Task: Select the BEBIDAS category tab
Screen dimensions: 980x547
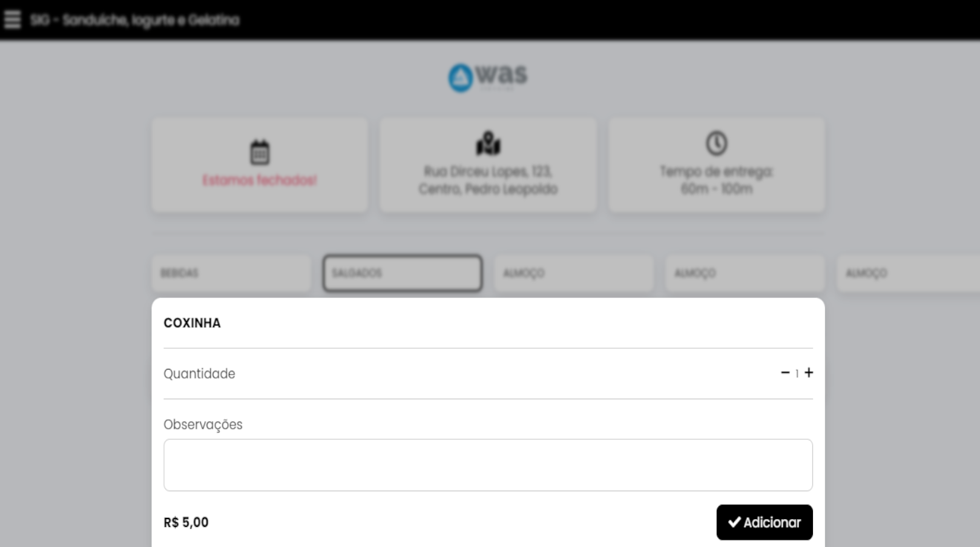Action: [x=231, y=273]
